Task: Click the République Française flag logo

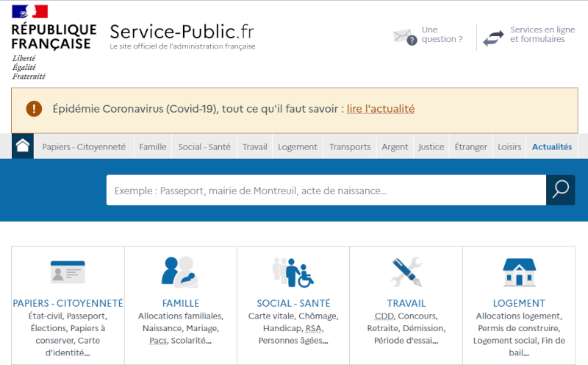Action: pos(29,11)
